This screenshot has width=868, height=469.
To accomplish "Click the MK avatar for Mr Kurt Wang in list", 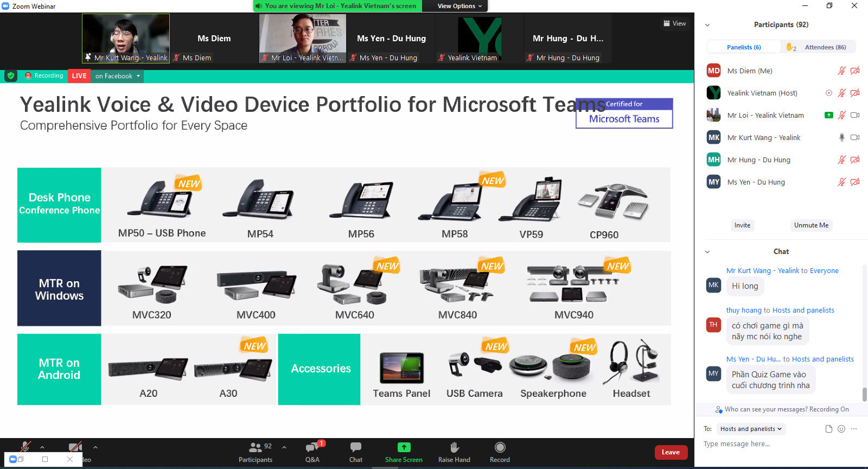I will point(714,137).
